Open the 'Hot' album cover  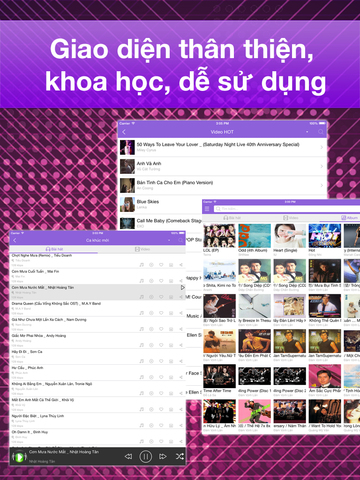click(x=325, y=236)
